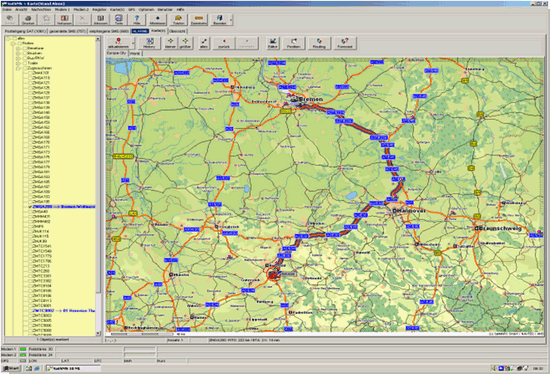
Task: Uncheck the highlighted ZWGA200 Bremen vehicle checkbox
Action: (30, 207)
